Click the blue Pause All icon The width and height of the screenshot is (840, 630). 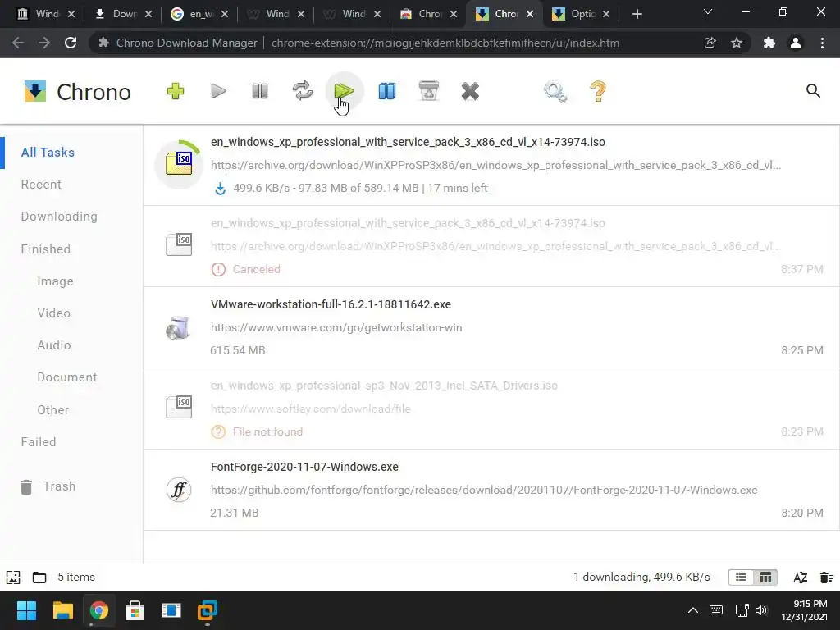387,91
